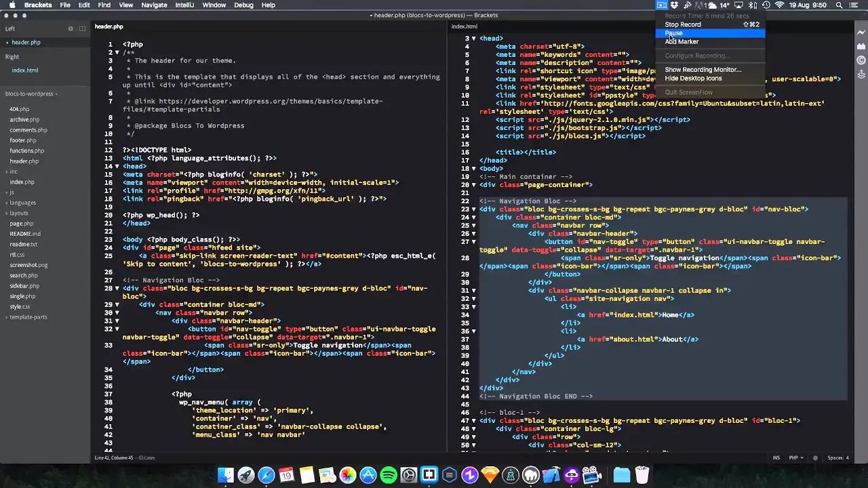Open screenshot.png in file tree
The height and width of the screenshot is (488, 868).
pyautogui.click(x=28, y=265)
